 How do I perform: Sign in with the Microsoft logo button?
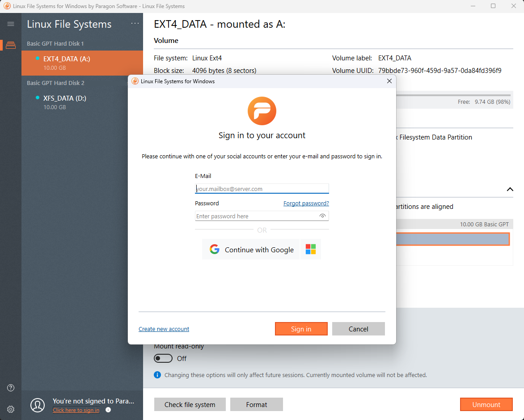[311, 250]
